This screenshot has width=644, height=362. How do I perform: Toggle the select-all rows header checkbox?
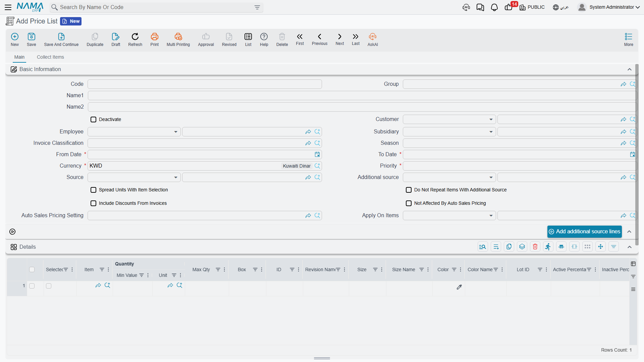point(32,269)
